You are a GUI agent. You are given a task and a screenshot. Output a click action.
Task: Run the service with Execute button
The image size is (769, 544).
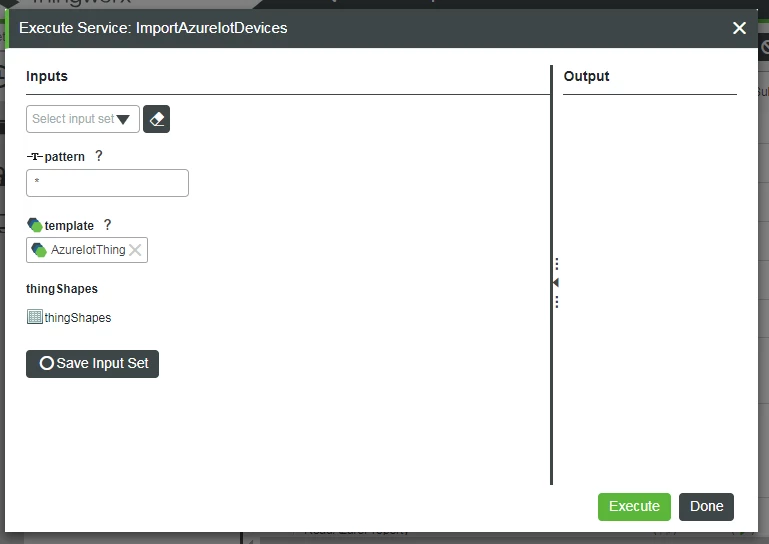(x=634, y=507)
